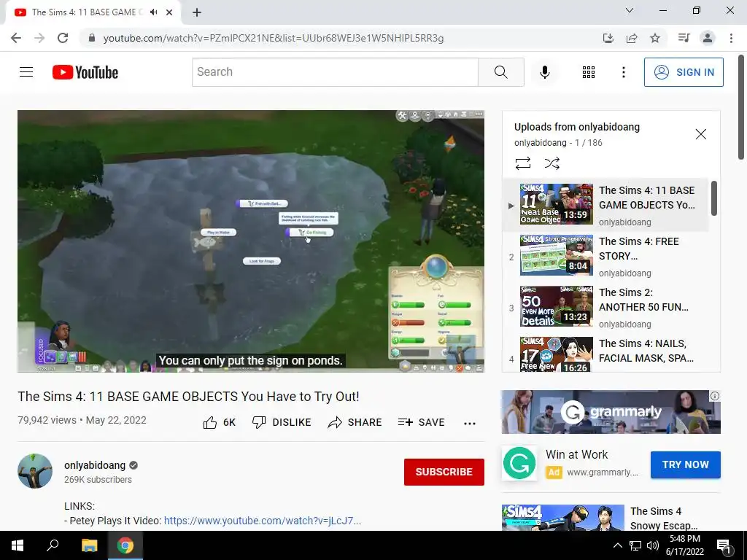
Task: Open Windows Start menu
Action: tap(18, 545)
